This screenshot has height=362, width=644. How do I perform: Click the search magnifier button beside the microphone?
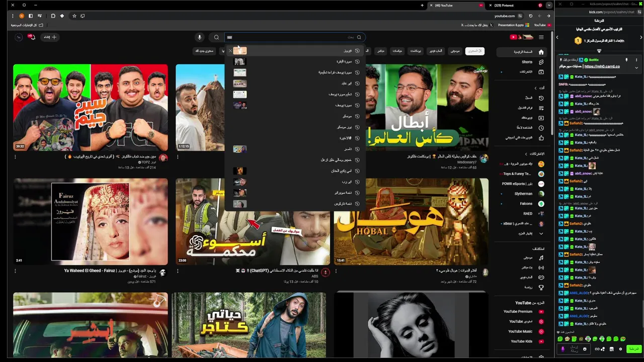[216, 37]
